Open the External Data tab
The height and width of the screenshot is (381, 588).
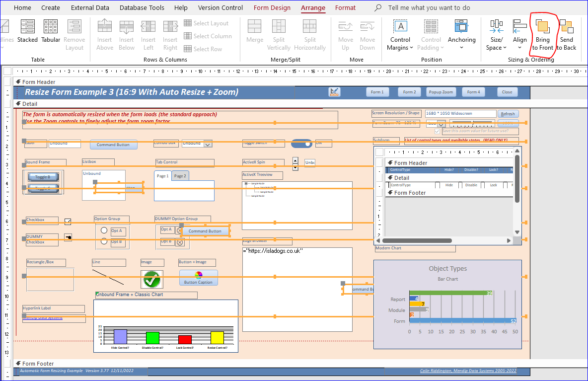click(90, 7)
